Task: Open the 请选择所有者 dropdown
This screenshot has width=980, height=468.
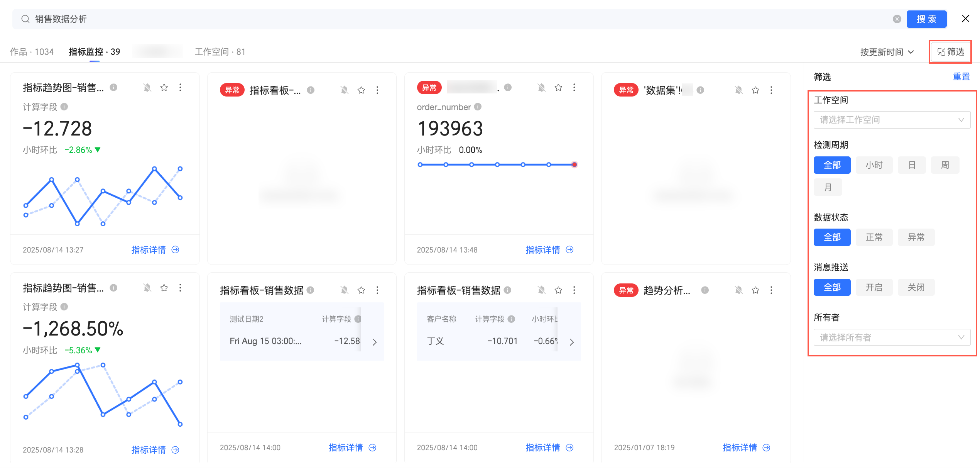Action: click(892, 337)
